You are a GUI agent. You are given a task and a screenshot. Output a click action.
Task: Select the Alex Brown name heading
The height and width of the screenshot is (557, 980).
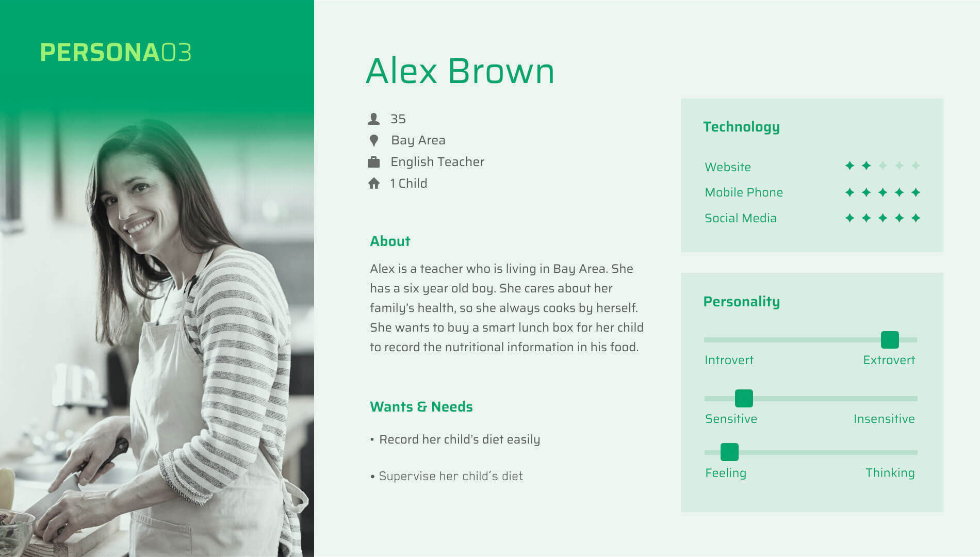(x=460, y=71)
